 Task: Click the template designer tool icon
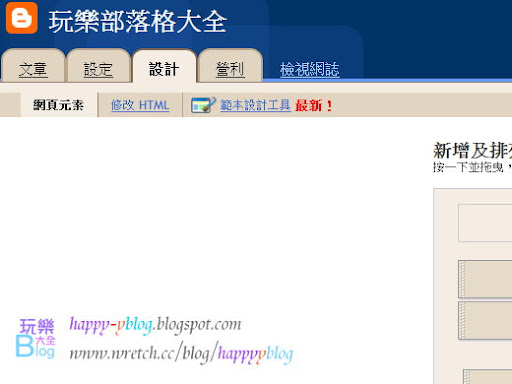pos(203,105)
